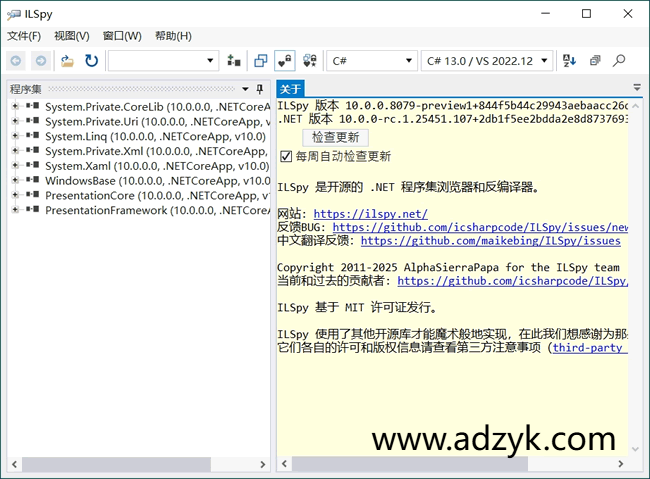This screenshot has height=479, width=650.
Task: Open the contributors GitHub link
Action: [x=513, y=281]
